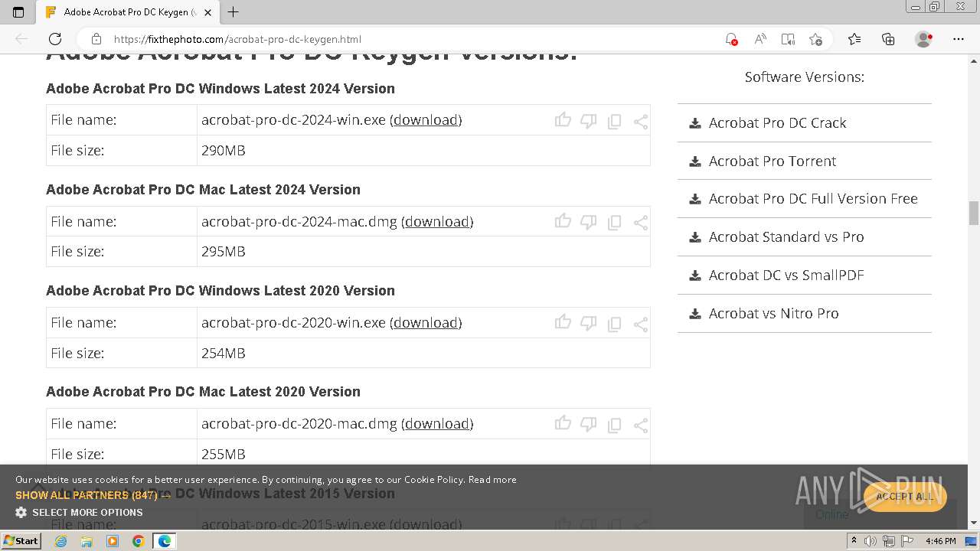Select the Adobe Acrobat Pro DC Keygen tab
The image size is (980, 551).
tap(129, 12)
